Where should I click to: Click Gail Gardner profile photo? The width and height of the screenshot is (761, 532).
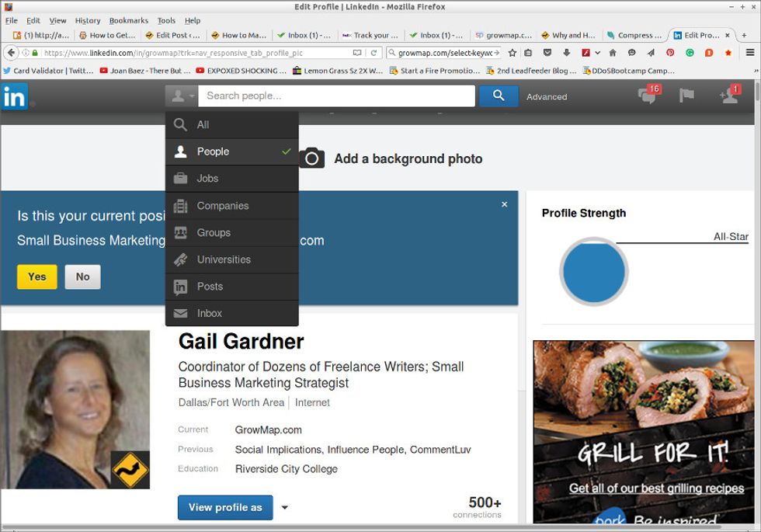click(x=75, y=409)
